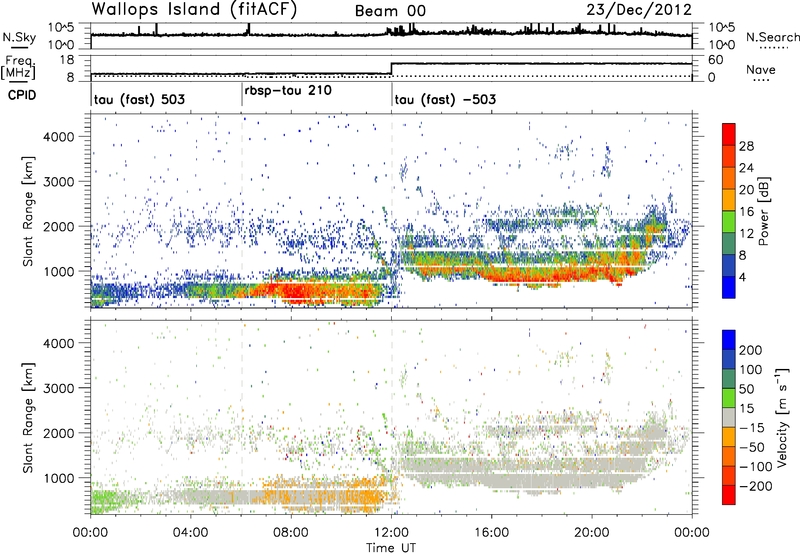
Task: Click the '28' tick on the power color bar
Action: pyautogui.click(x=746, y=146)
